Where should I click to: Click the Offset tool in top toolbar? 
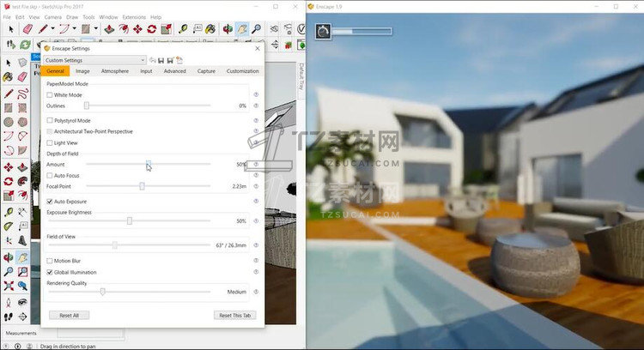[123, 29]
